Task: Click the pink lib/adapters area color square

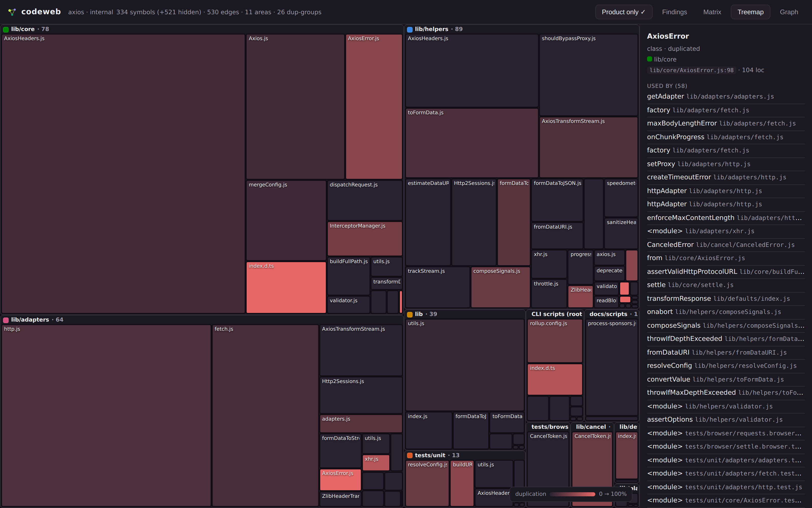Action: [x=6, y=320]
